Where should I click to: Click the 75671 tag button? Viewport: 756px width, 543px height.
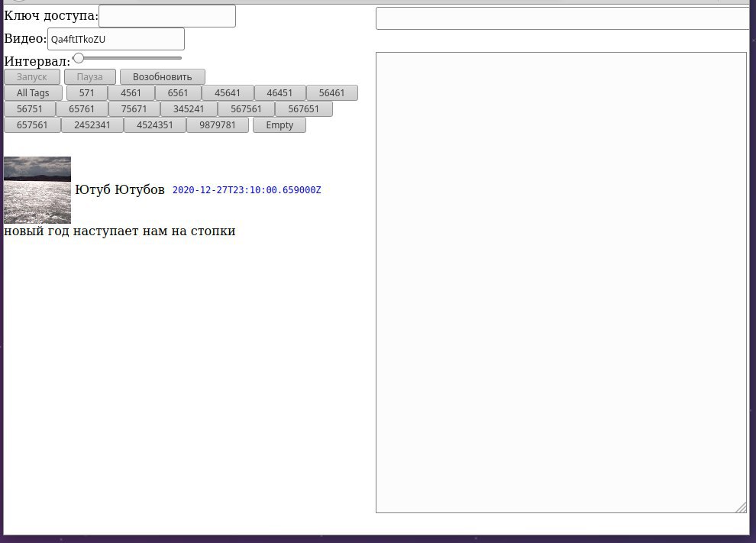click(x=134, y=109)
